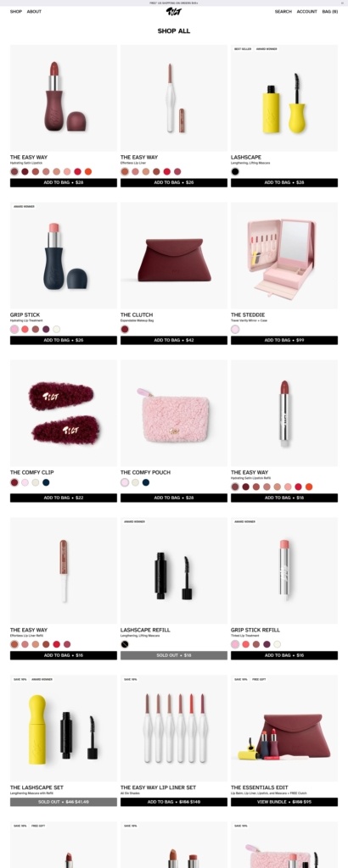Select the burgundy swatch under The Clutch

pyautogui.click(x=125, y=330)
